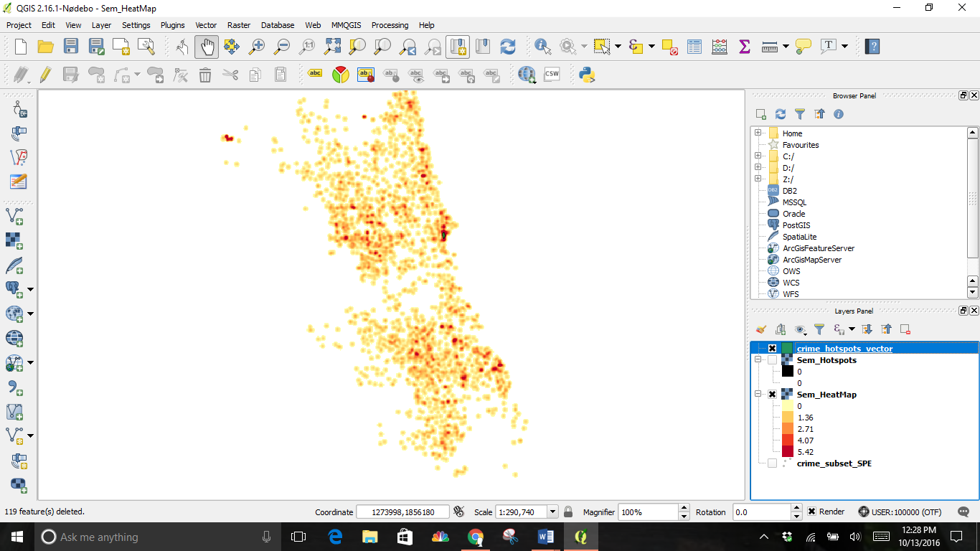Click the Refresh map icon
Image resolution: width=980 pixels, height=551 pixels.
[508, 47]
